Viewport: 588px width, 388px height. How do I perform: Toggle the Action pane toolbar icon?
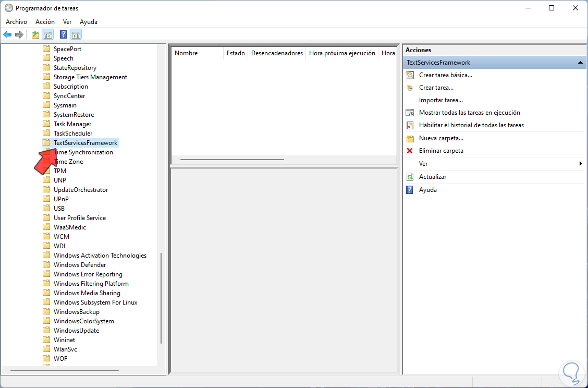[76, 35]
